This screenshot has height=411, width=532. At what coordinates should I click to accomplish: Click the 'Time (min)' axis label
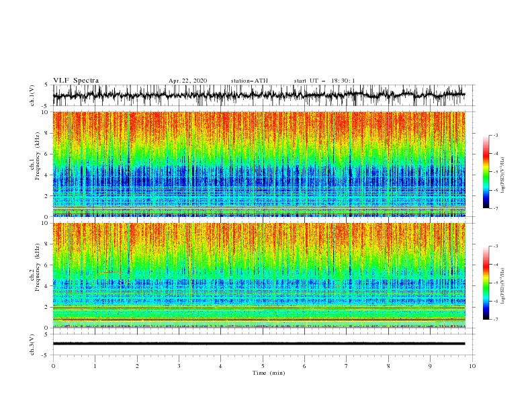pyautogui.click(x=269, y=373)
